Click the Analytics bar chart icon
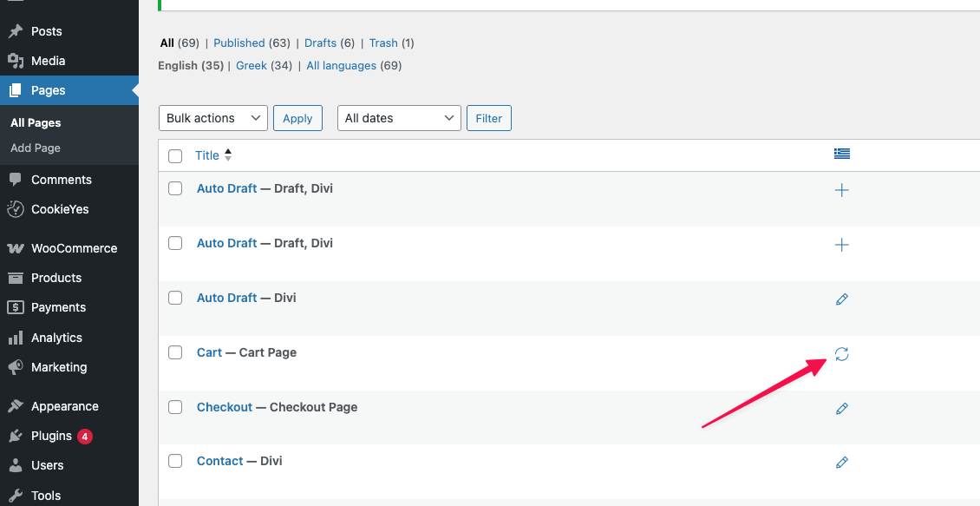The width and height of the screenshot is (980, 506). 16,338
